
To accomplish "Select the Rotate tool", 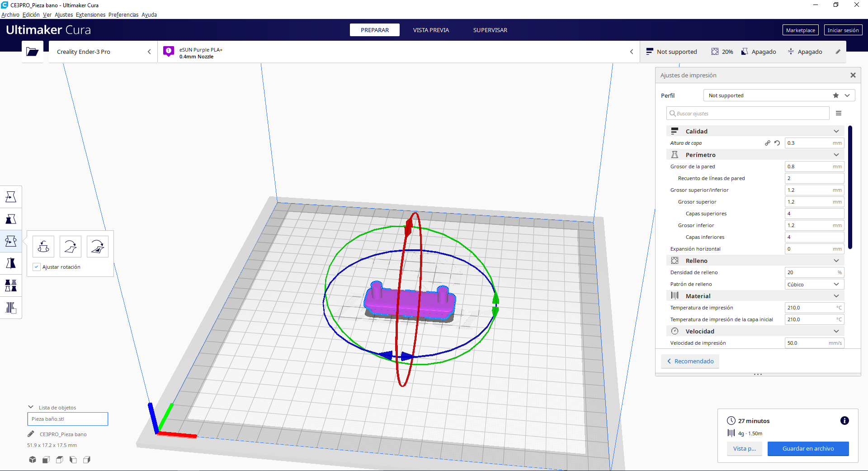I will tap(11, 241).
